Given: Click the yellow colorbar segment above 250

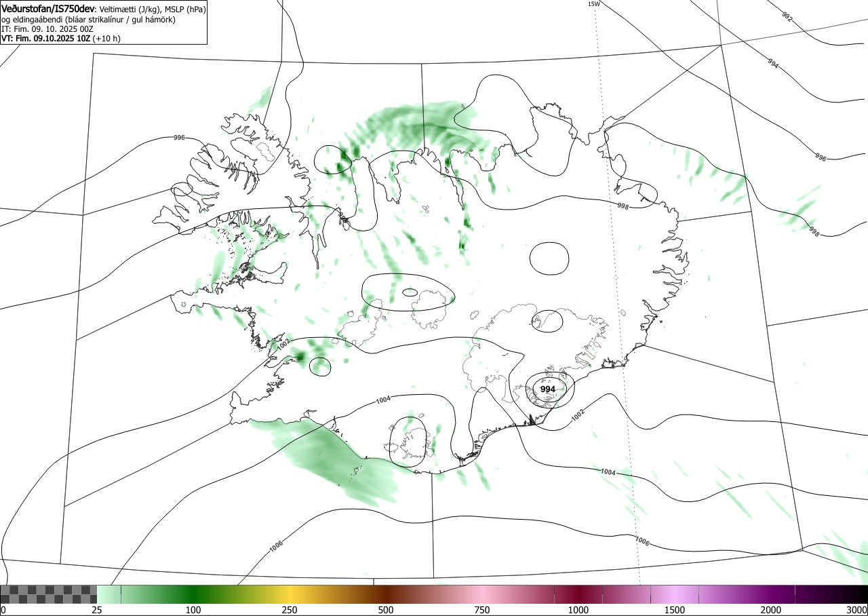Looking at the screenshot, I should [x=290, y=594].
